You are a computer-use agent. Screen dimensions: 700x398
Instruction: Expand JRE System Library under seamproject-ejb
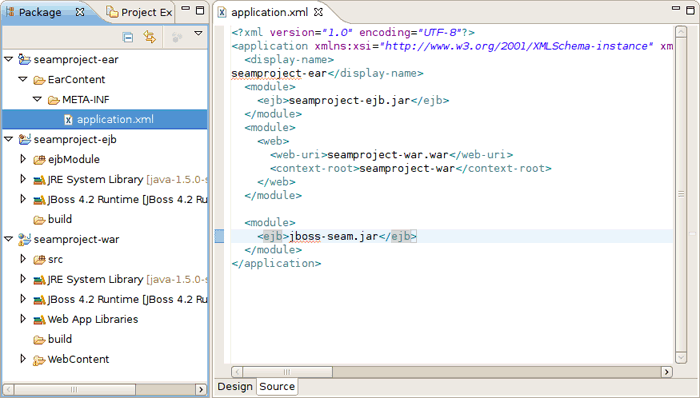coord(23,178)
